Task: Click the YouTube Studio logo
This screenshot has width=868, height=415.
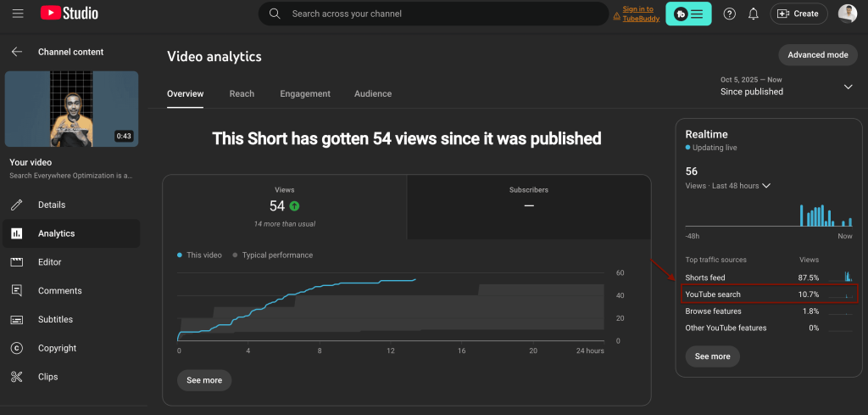Action: [70, 14]
